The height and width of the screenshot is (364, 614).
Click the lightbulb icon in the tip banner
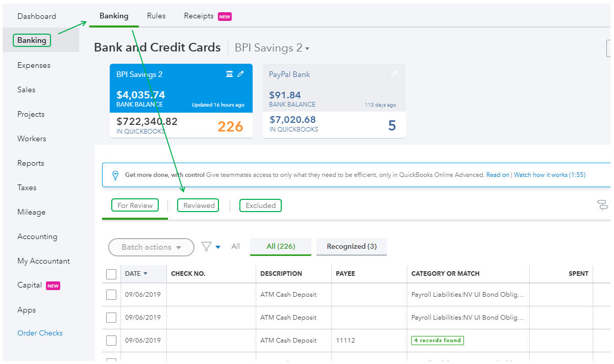(115, 174)
